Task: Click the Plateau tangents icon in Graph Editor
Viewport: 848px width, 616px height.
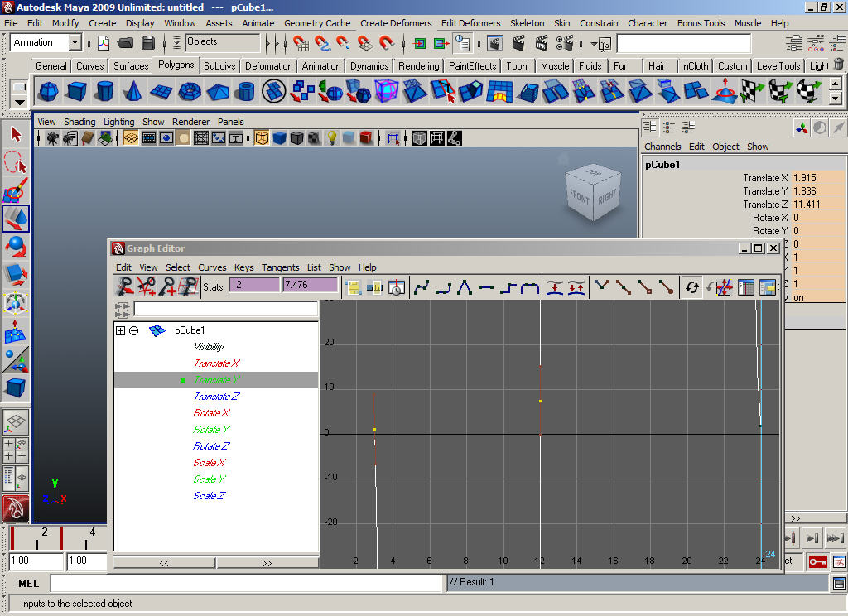Action: (x=529, y=287)
